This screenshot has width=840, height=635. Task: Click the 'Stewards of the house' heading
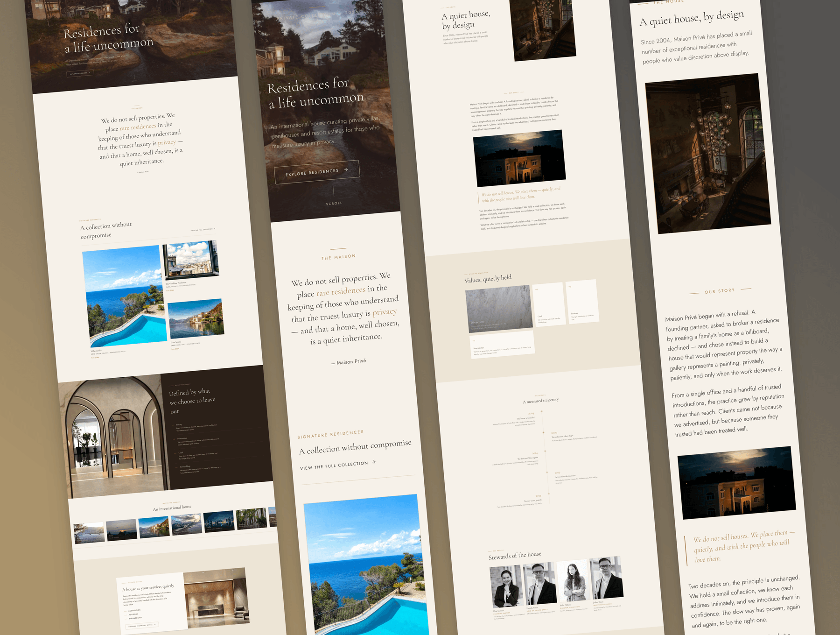(515, 556)
